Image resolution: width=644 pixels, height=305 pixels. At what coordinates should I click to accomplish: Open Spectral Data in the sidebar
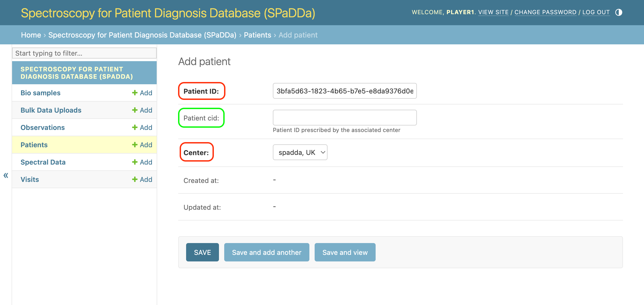[x=43, y=162]
